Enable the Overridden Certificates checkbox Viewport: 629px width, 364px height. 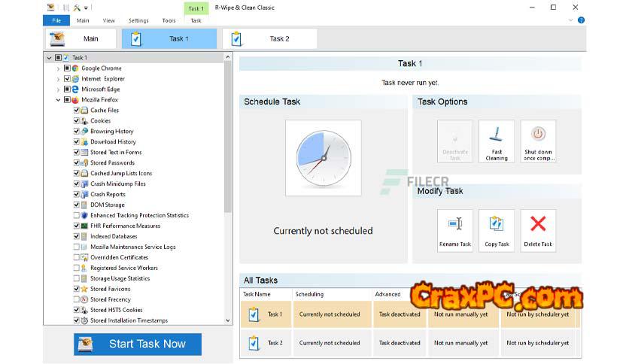tap(76, 257)
